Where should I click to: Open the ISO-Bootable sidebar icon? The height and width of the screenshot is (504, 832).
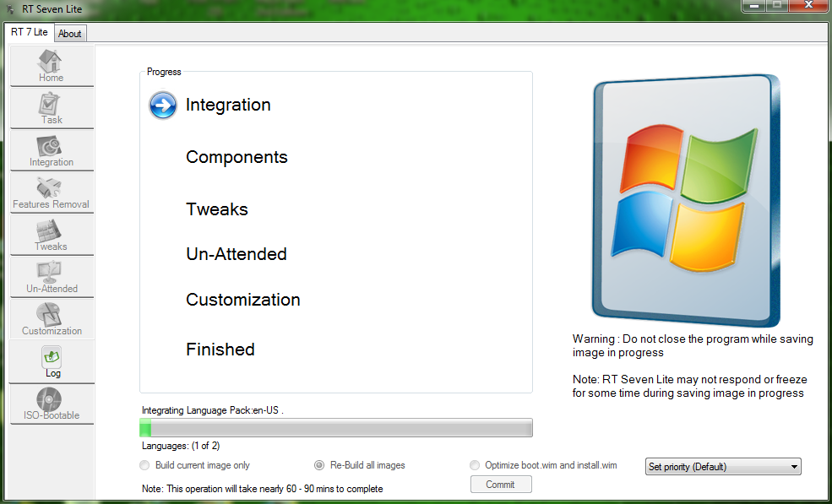point(52,404)
